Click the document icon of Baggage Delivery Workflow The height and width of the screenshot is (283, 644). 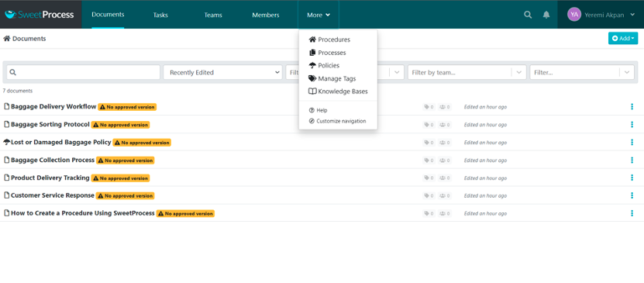pyautogui.click(x=6, y=106)
